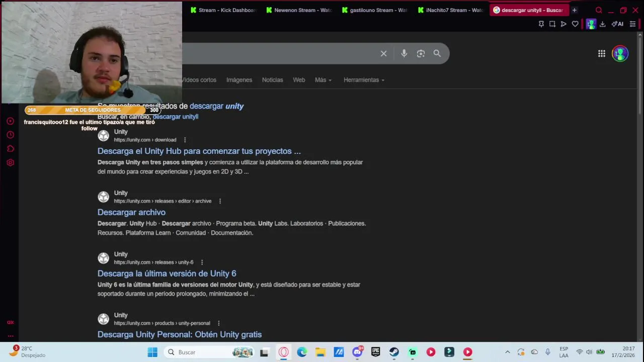Open History from the sidebar clock
644x362 pixels.
pos(10,135)
